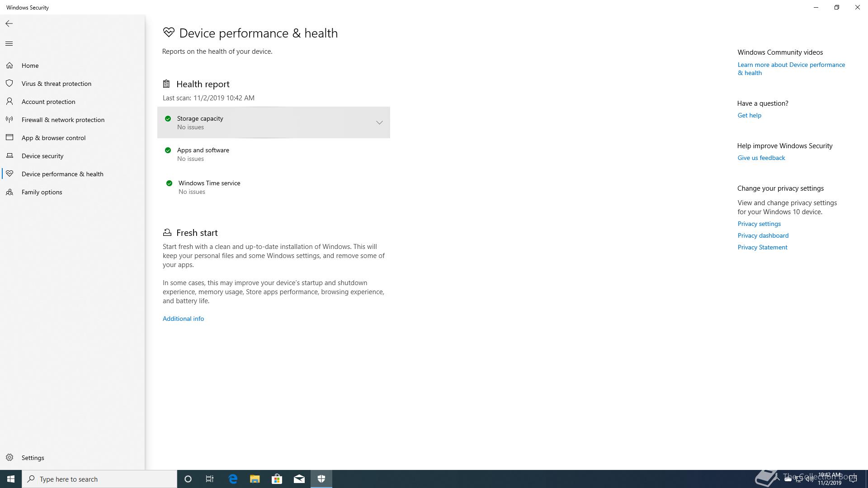Click the Reports on the health description
The width and height of the screenshot is (868, 488).
click(x=217, y=52)
